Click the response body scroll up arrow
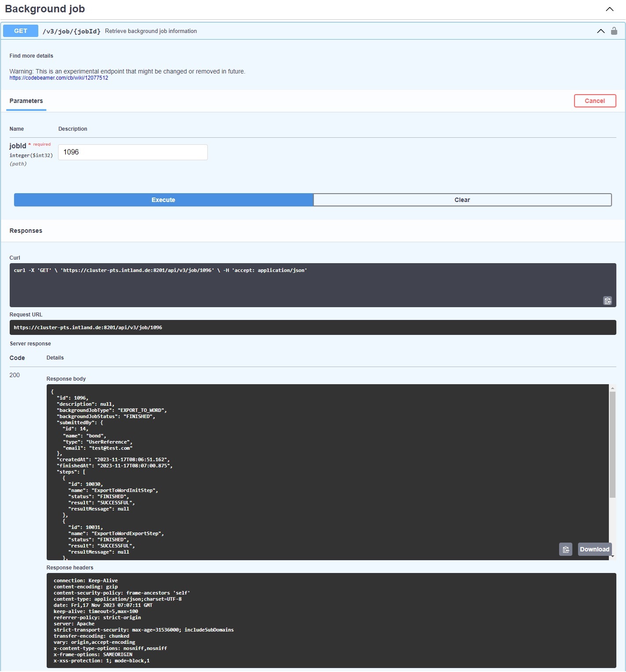Screen dimensions: 626x672 coord(612,388)
